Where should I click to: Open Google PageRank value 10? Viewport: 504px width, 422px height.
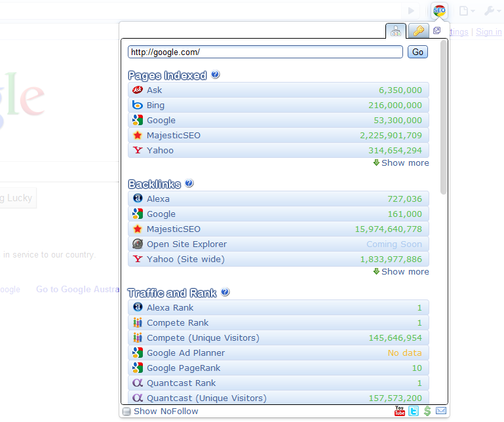click(x=417, y=368)
